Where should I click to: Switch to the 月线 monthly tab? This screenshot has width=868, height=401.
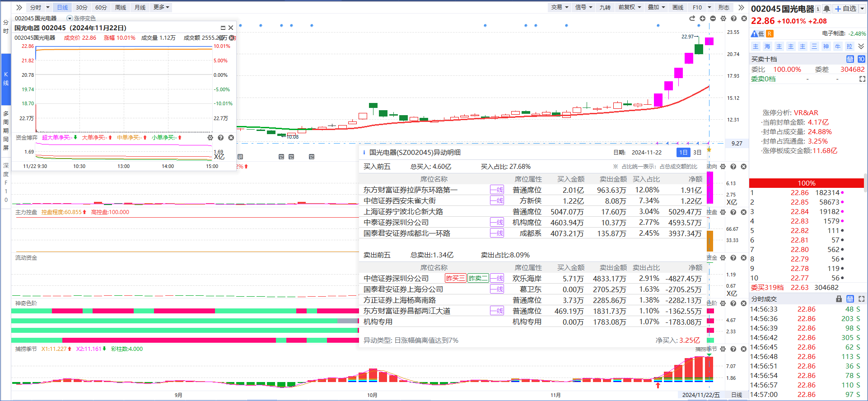140,7
